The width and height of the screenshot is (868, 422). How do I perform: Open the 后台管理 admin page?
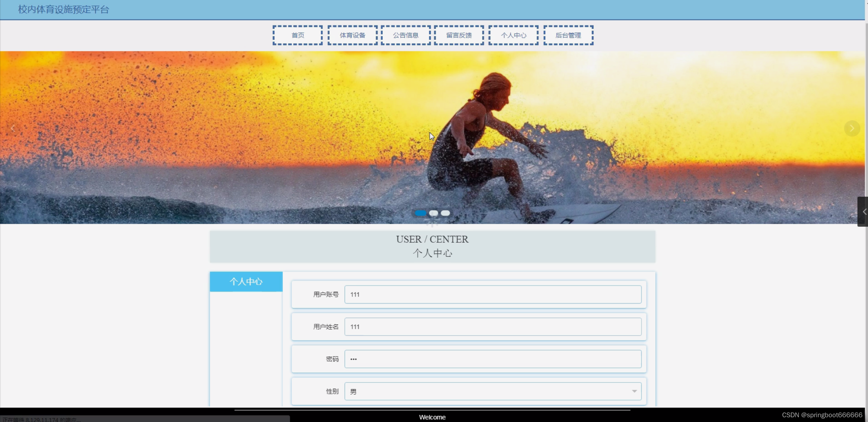(x=568, y=35)
